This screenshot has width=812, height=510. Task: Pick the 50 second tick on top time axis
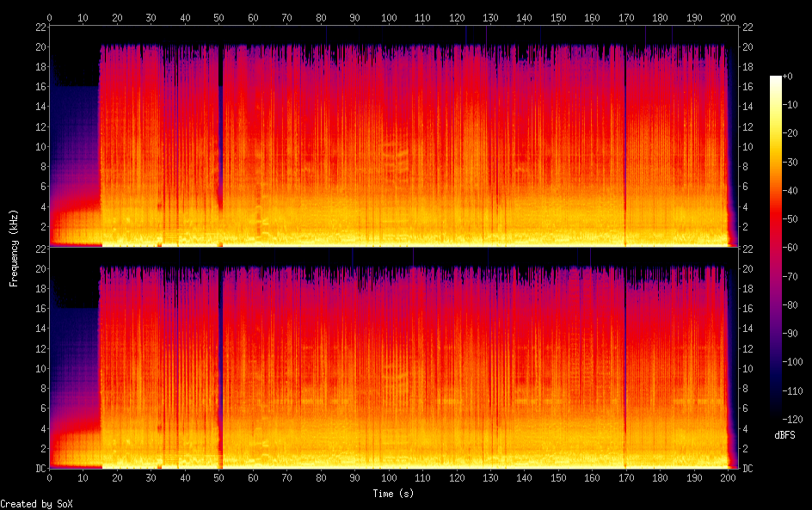(218, 17)
